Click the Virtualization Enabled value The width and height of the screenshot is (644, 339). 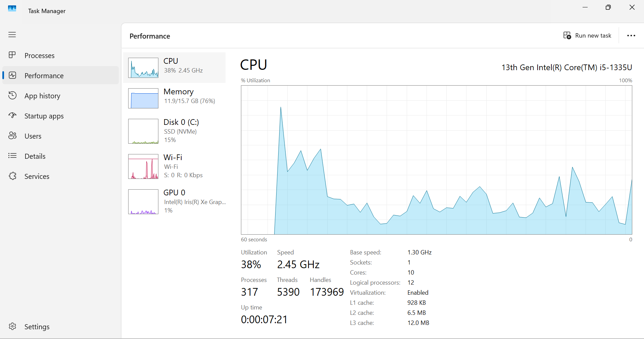tap(418, 293)
